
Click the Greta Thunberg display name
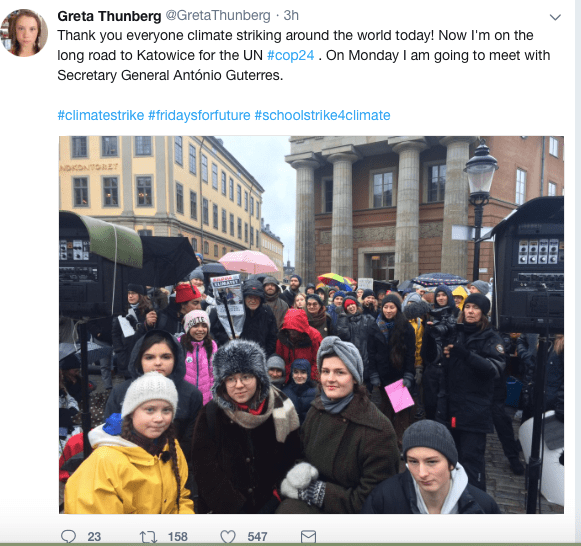click(109, 16)
